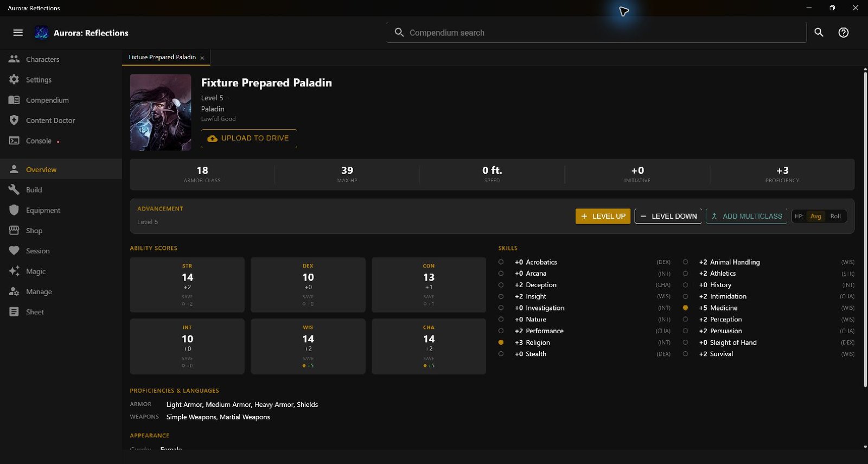
Task: Open the Manage person-gear icon
Action: (14, 291)
